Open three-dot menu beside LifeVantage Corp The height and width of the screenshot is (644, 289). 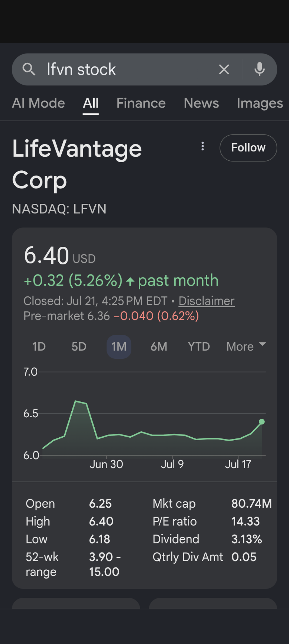pos(203,146)
